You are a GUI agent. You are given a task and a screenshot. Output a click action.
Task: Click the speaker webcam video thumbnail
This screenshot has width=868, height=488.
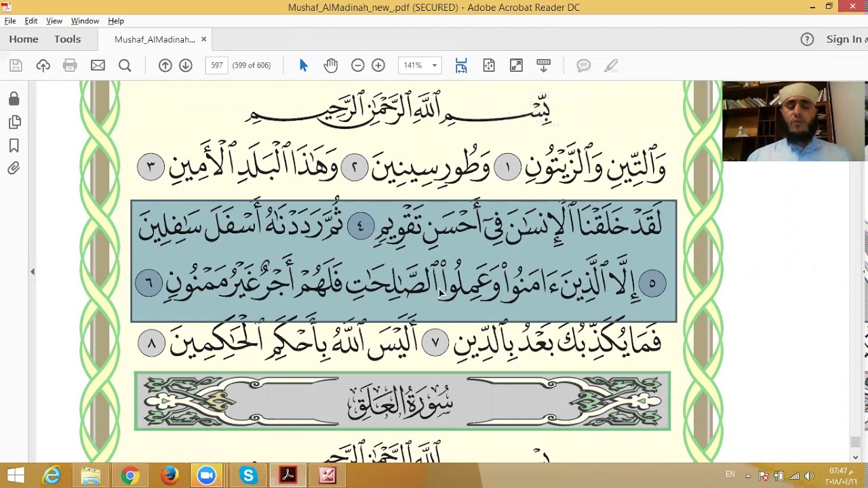(x=795, y=121)
